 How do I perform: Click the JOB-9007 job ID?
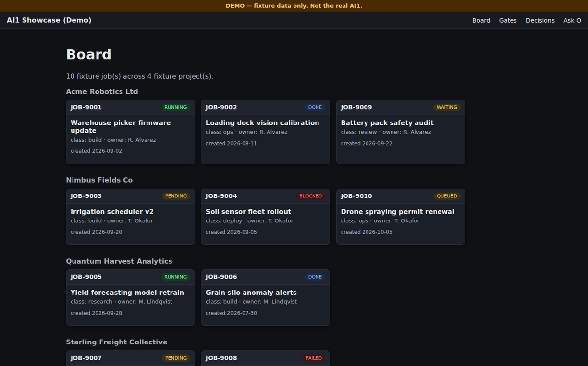[86, 358]
